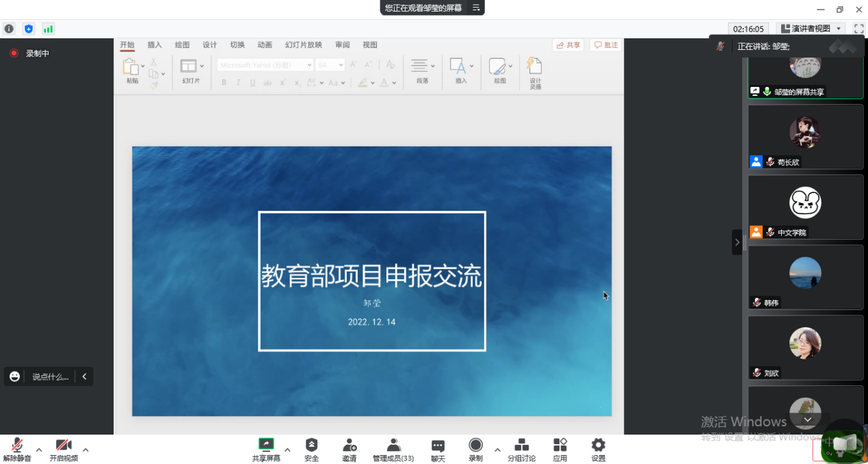Viewport: 868px width, 464px height.
Task: Open the 聊天 chat panel
Action: point(438,446)
